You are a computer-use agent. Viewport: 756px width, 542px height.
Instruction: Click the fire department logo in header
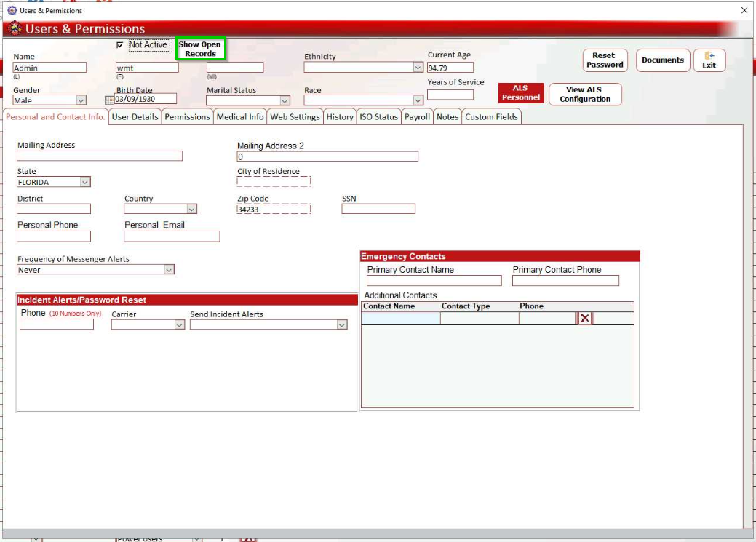pos(15,29)
